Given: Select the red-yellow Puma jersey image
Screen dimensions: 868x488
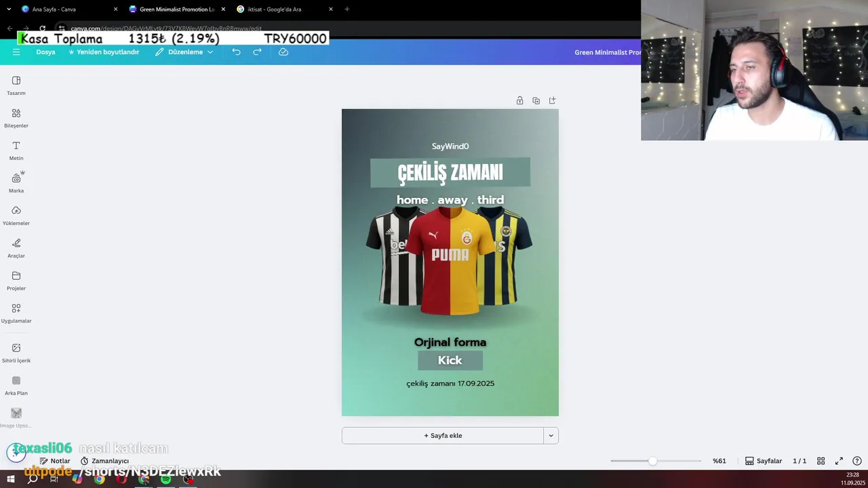Looking at the screenshot, I should (450, 261).
